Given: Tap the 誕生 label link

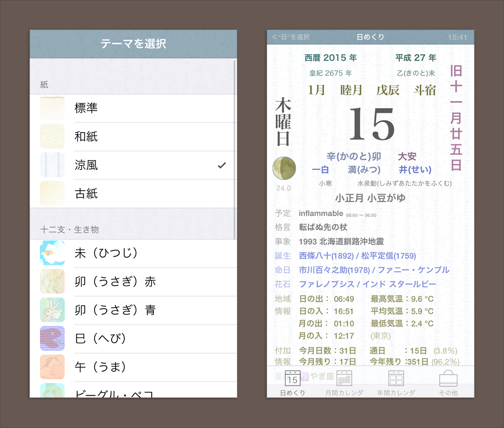Looking at the screenshot, I should pyautogui.click(x=283, y=256).
